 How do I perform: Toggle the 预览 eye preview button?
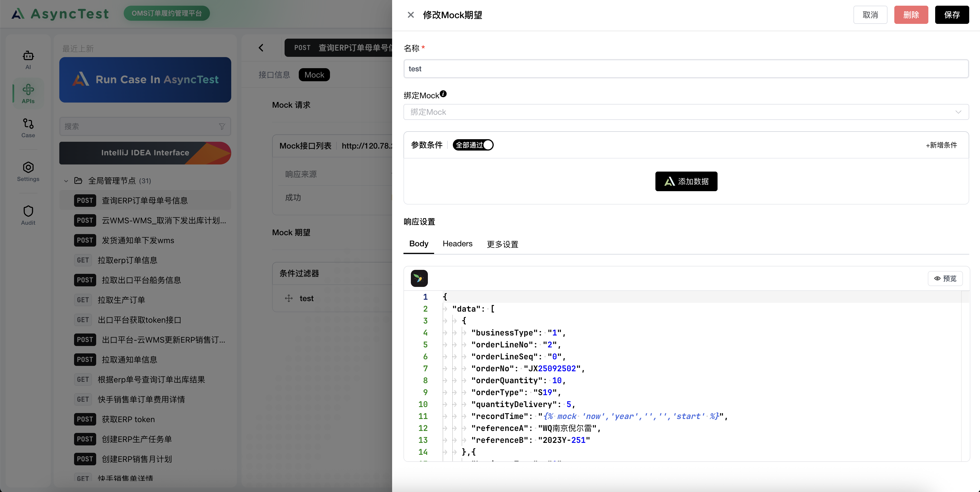(x=945, y=278)
